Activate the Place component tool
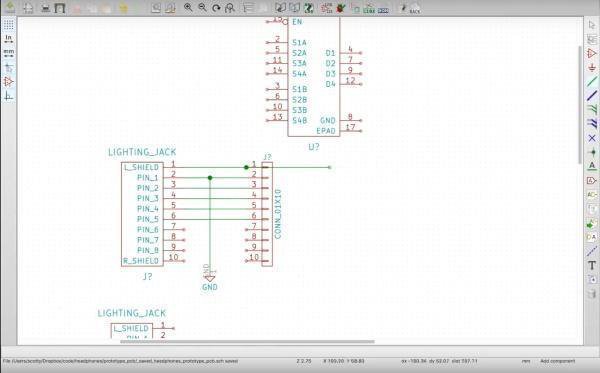This screenshot has width=600, height=373. click(x=592, y=54)
